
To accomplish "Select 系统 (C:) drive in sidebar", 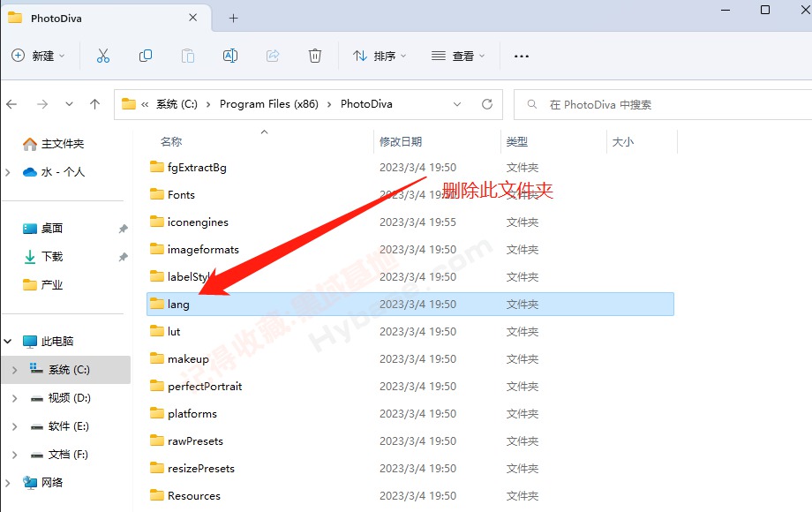I will pos(59,370).
